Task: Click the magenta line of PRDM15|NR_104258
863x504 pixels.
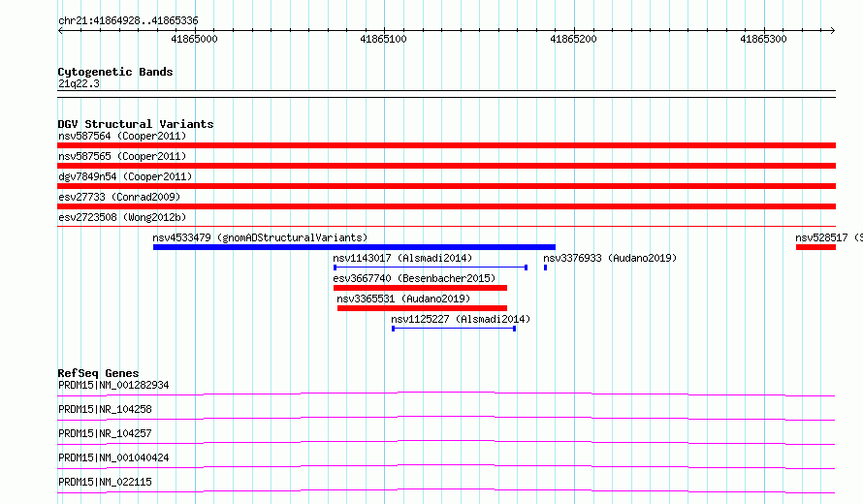Action: 446,418
